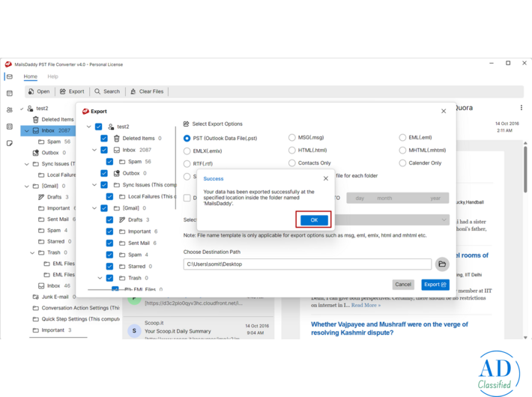Uncheck Drafts checkbox in Export tree
Image resolution: width=532 pixels, height=397 pixels.
(x=109, y=219)
